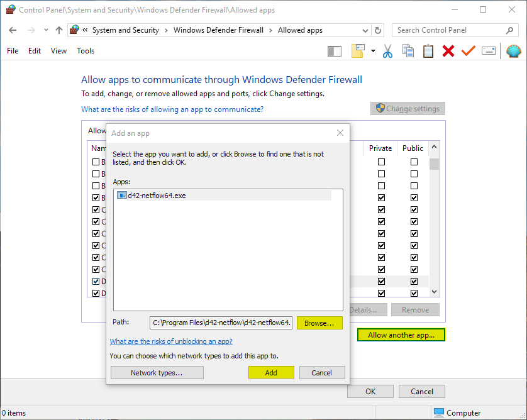Click the Cut (scissors) toolbar icon

[x=388, y=51]
